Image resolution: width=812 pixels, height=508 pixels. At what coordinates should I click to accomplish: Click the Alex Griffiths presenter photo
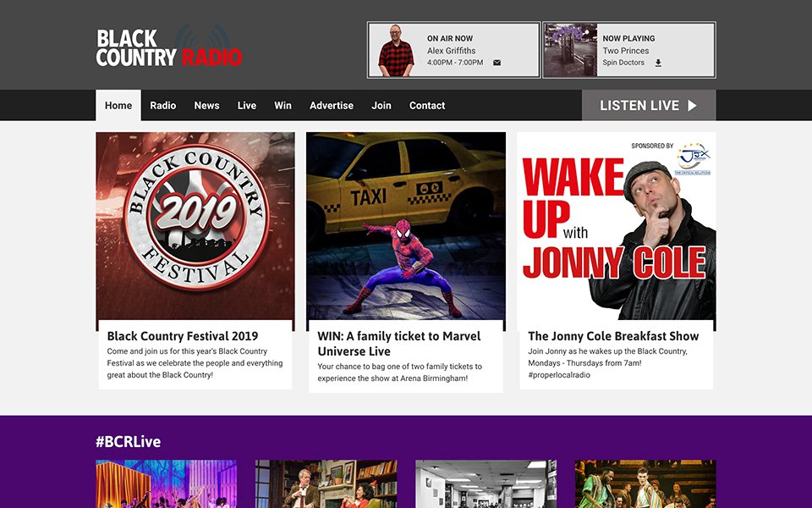click(x=396, y=50)
